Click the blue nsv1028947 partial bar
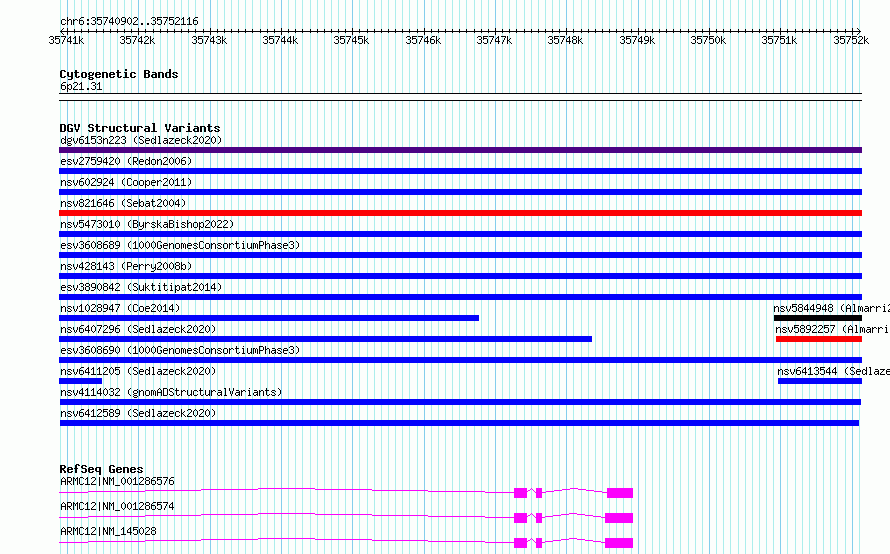 269,318
